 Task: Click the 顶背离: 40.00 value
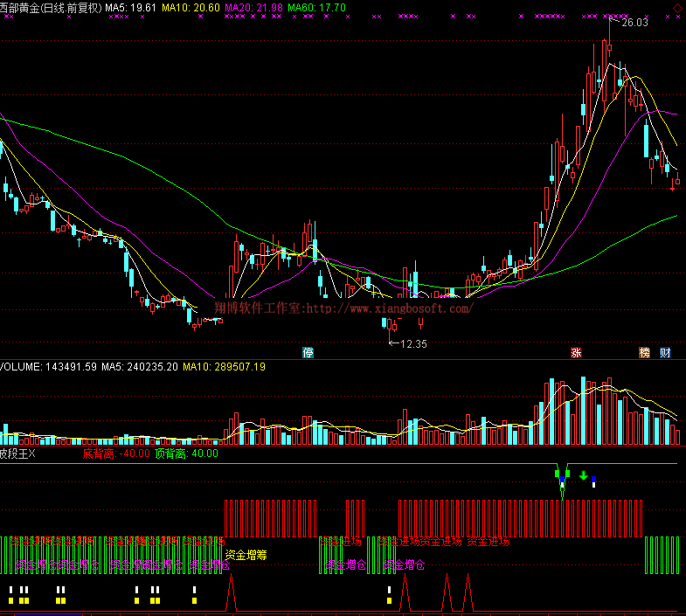[x=186, y=453]
